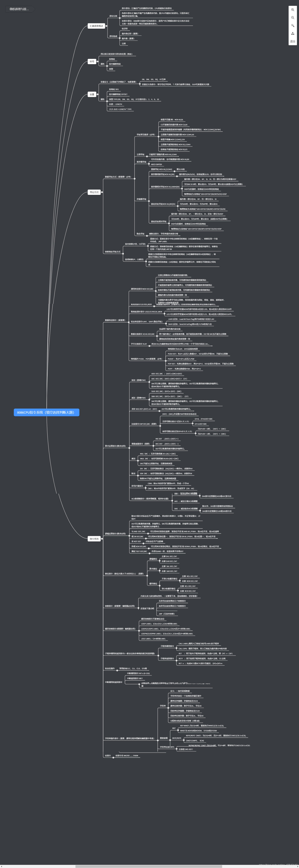Collapse the 标号 branch toggle
Image resolution: width=299 pixels, height=868 pixels.
point(97,61)
